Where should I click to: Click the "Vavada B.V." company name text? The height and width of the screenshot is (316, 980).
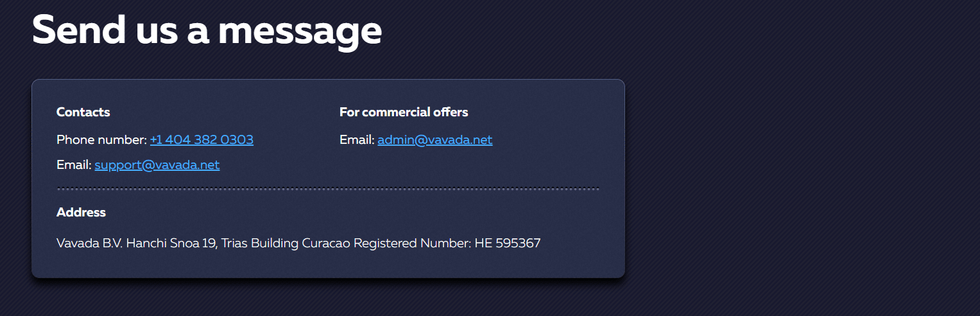coord(90,243)
